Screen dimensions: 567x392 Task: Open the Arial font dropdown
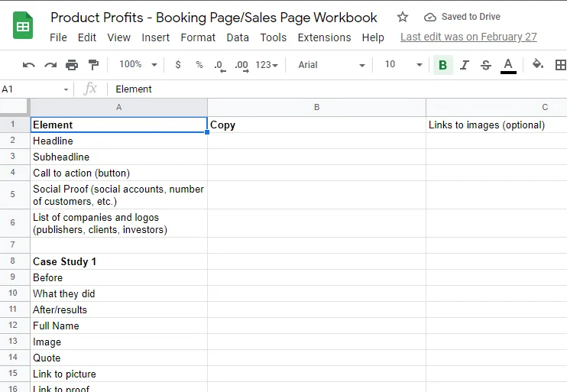point(331,65)
